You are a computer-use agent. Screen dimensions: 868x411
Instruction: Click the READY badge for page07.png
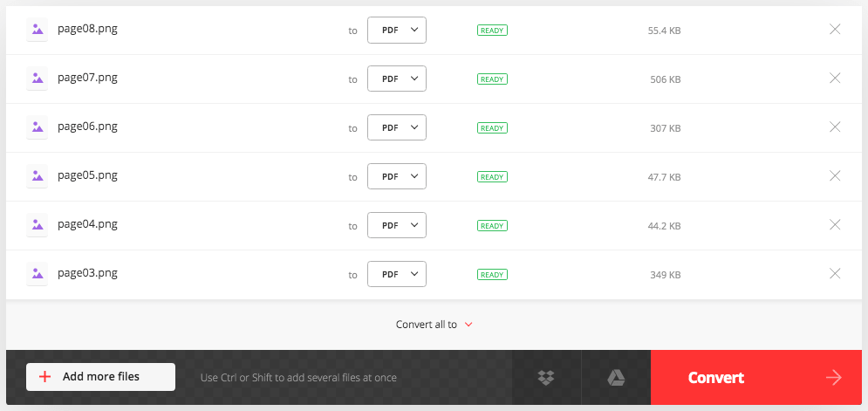coord(492,79)
